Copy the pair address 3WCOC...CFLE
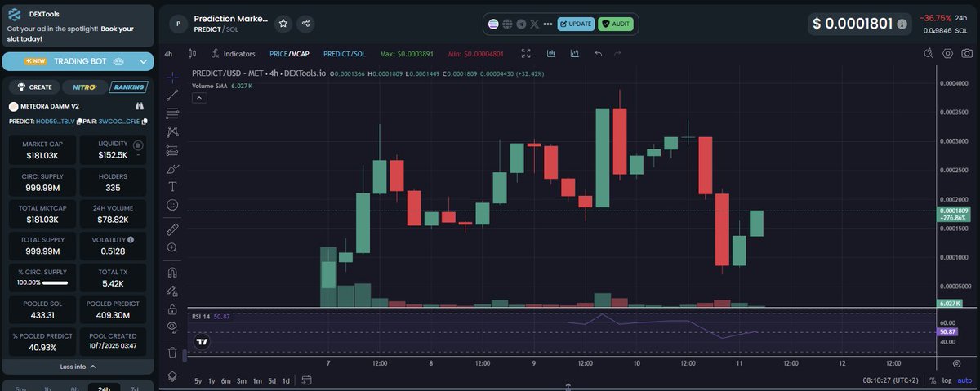The image size is (980, 391). [x=145, y=122]
